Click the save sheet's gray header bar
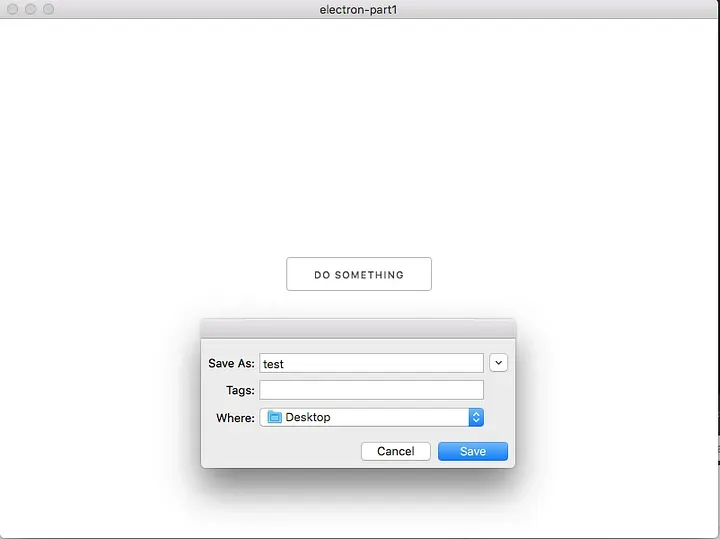720x539 pixels. pos(358,328)
